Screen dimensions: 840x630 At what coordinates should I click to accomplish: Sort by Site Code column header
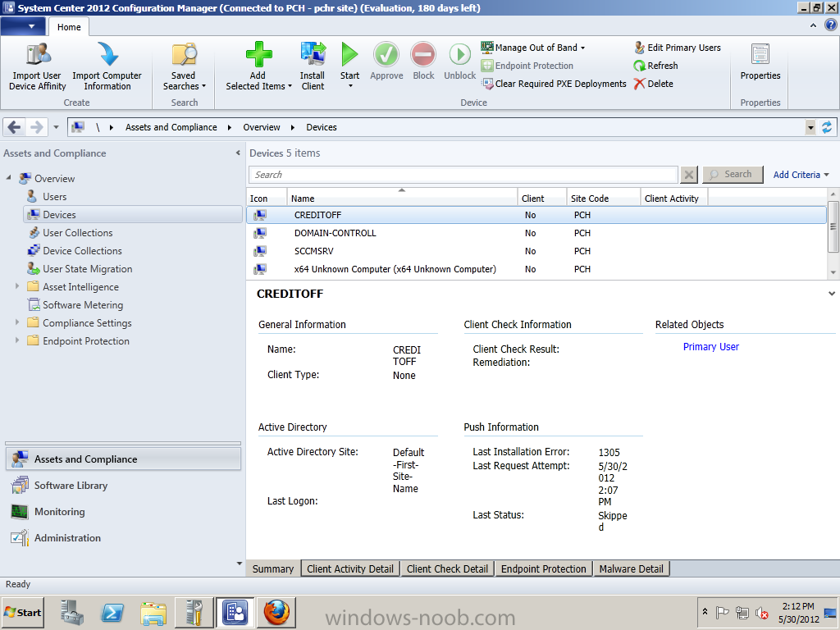[x=603, y=199]
